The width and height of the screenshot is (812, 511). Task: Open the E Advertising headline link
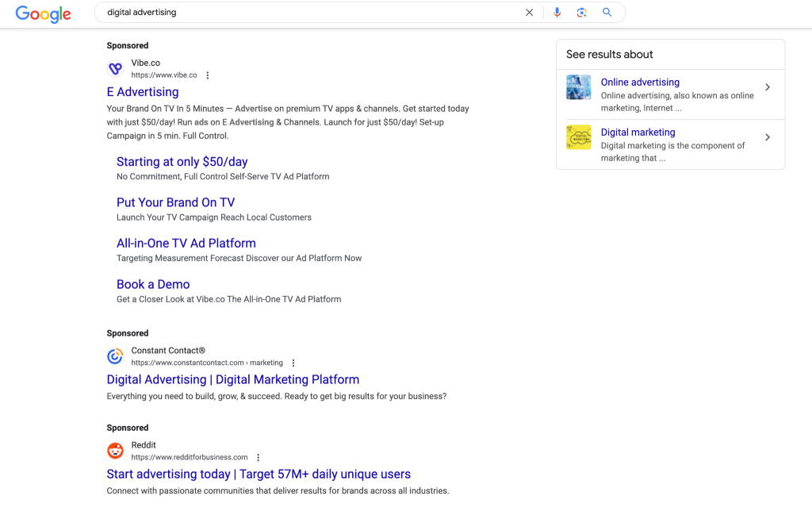coord(143,92)
